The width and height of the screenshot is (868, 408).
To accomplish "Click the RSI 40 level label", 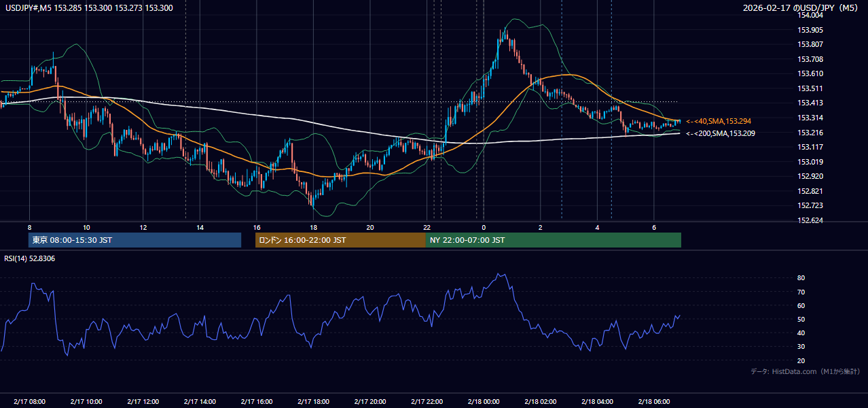I will 801,333.
